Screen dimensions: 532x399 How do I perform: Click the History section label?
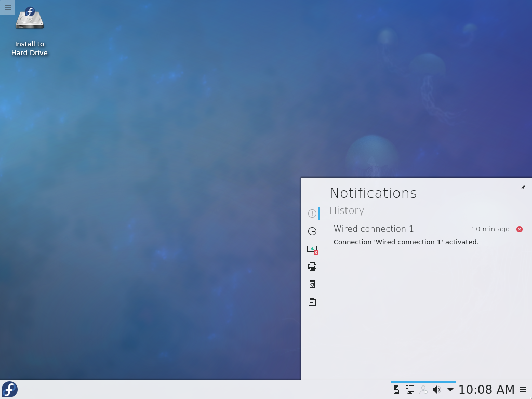coord(347,210)
